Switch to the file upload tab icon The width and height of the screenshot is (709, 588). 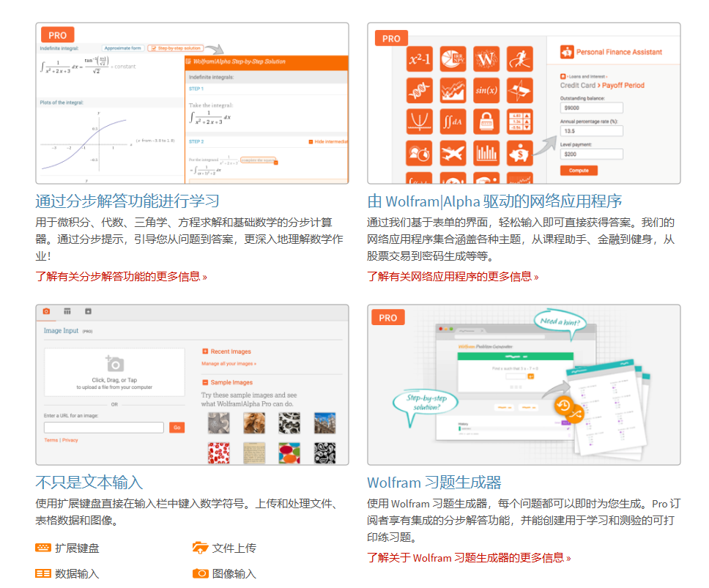coord(88,311)
